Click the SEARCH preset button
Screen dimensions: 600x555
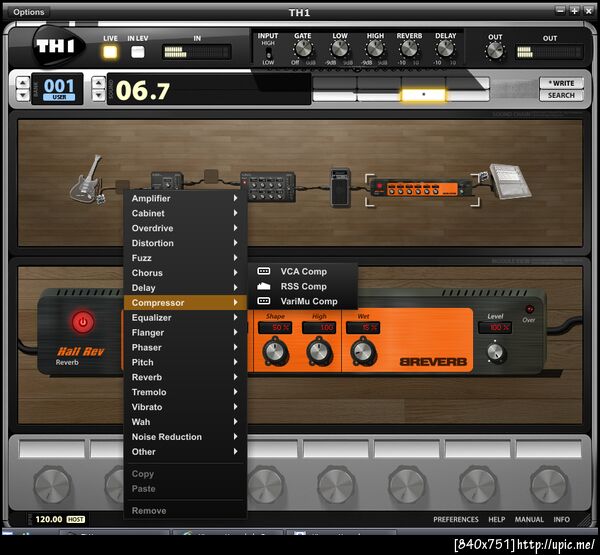pyautogui.click(x=561, y=95)
